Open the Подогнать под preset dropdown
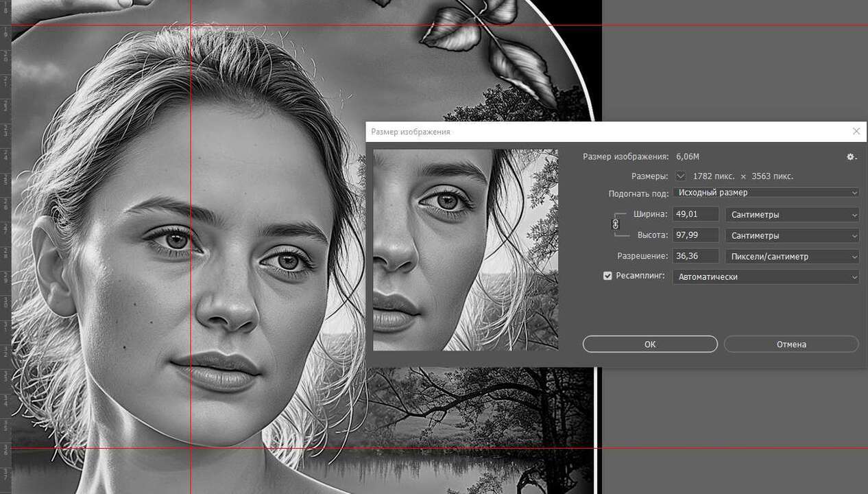The image size is (868, 494). (765, 193)
